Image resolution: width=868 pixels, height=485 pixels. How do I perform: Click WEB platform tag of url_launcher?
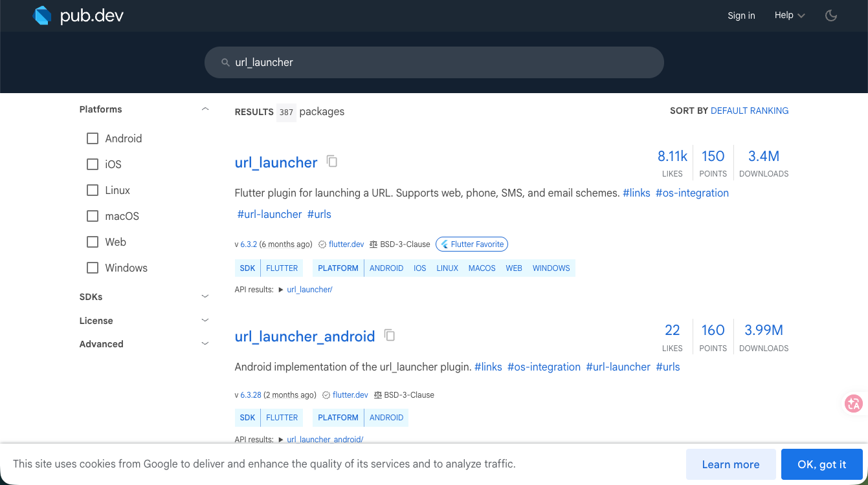click(x=514, y=268)
